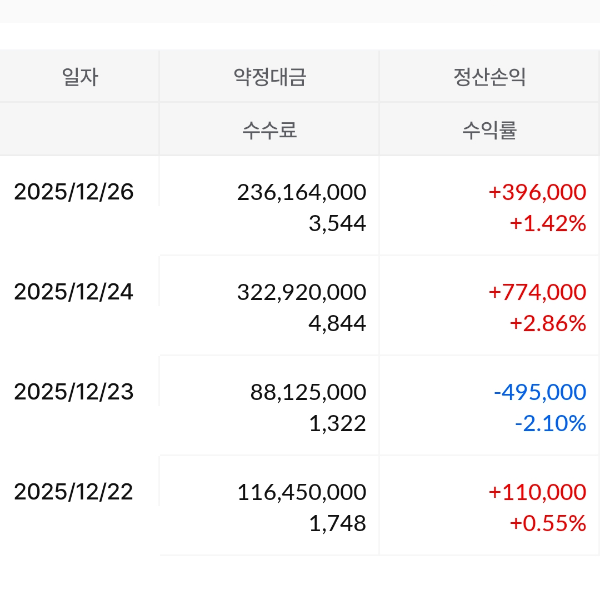Click the +110,000 profit value

(x=537, y=492)
